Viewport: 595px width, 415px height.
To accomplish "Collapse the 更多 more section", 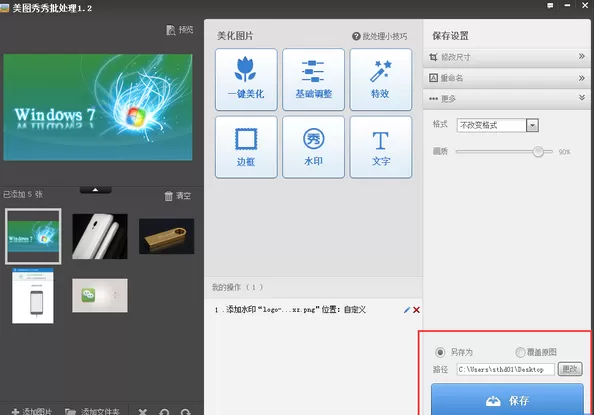I will point(507,99).
